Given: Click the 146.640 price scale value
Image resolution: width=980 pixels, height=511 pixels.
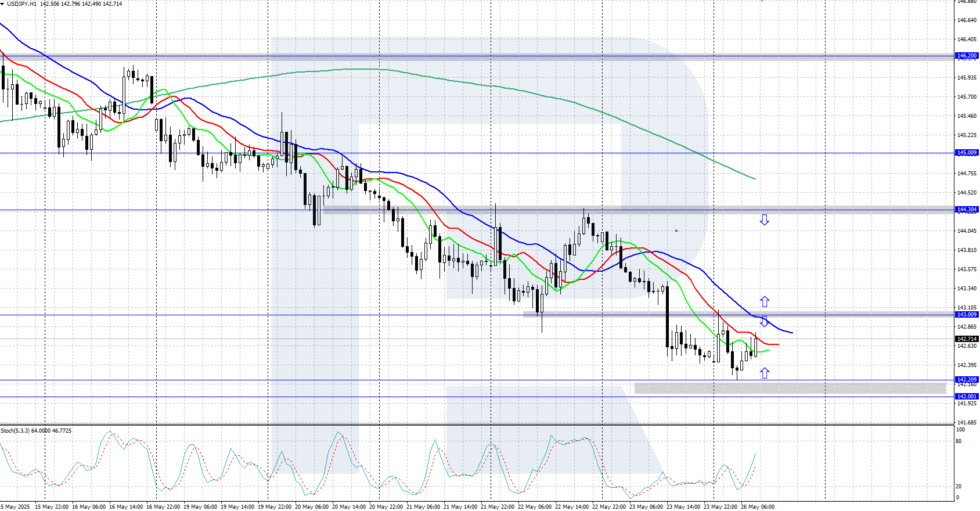Looking at the screenshot, I should [967, 20].
